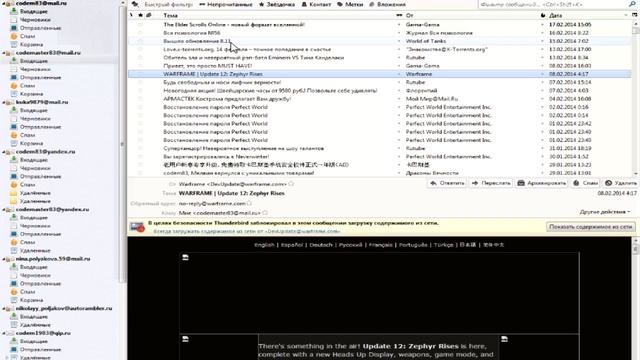Viewport: 640px width, 360px height.
Task: Click Спам icon under codemaster83@yandex.ru
Action: pyautogui.click(x=14, y=242)
